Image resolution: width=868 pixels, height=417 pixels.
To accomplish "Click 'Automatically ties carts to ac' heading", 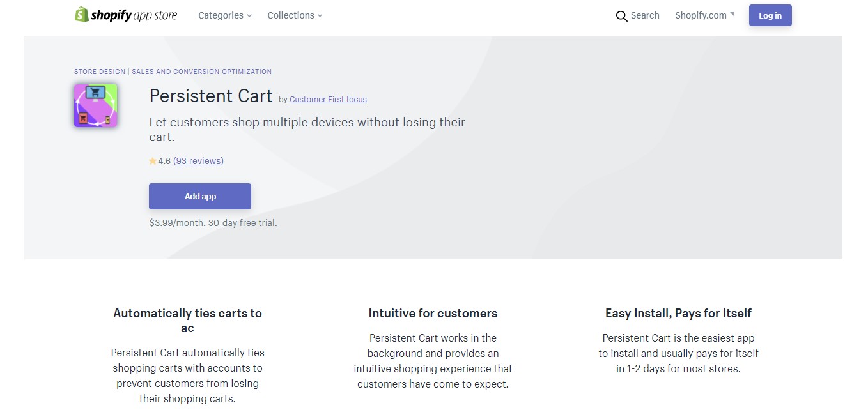I will click(187, 321).
